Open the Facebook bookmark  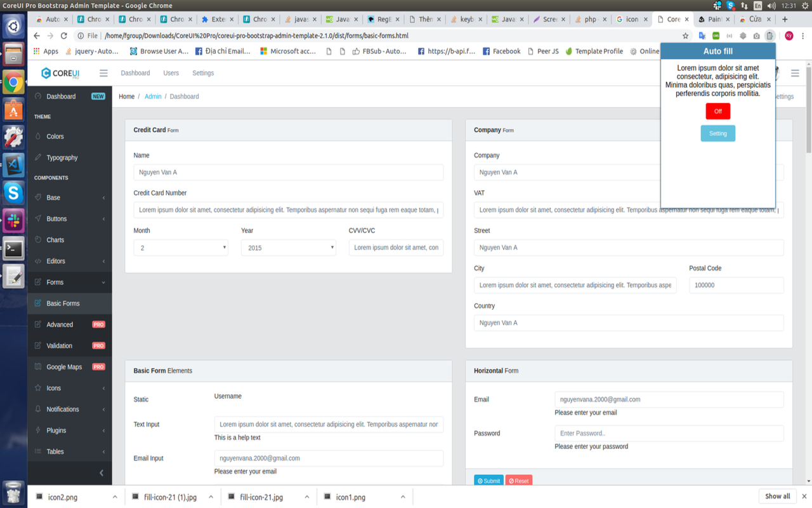pyautogui.click(x=501, y=51)
